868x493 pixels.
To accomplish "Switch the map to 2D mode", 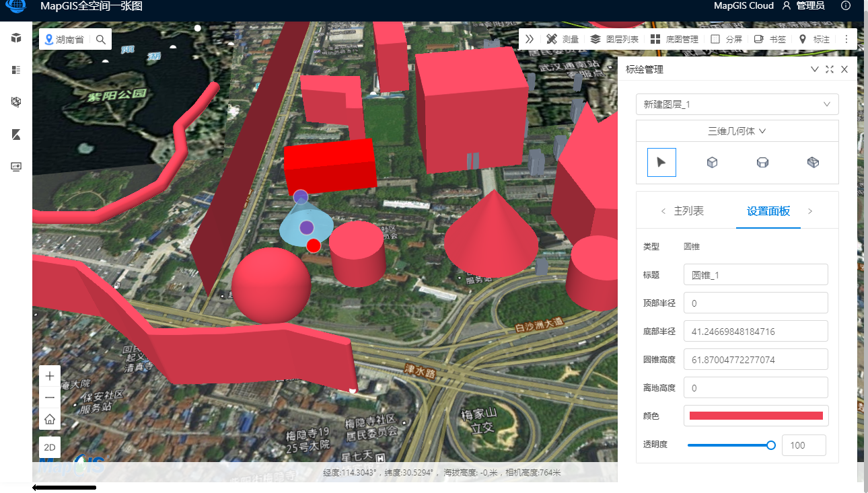I will pos(50,447).
